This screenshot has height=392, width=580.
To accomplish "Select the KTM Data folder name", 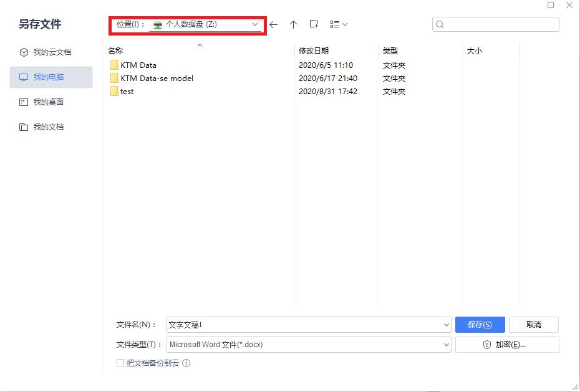I will tap(138, 65).
